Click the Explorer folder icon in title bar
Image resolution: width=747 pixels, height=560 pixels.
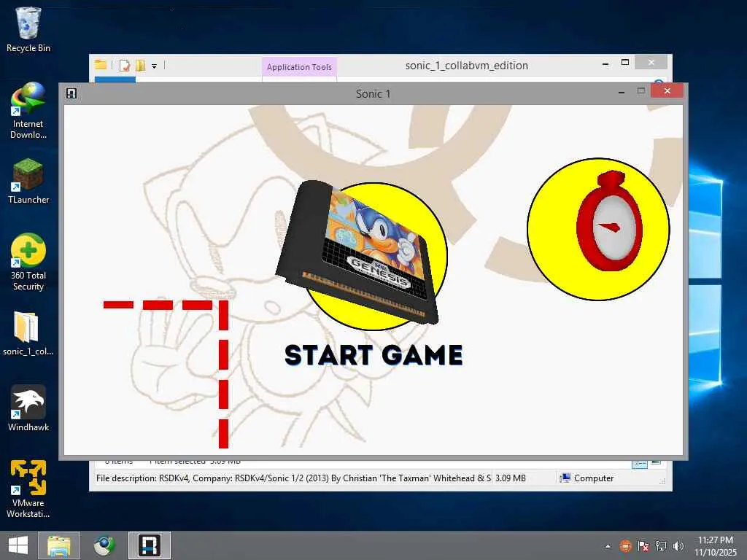click(x=101, y=65)
